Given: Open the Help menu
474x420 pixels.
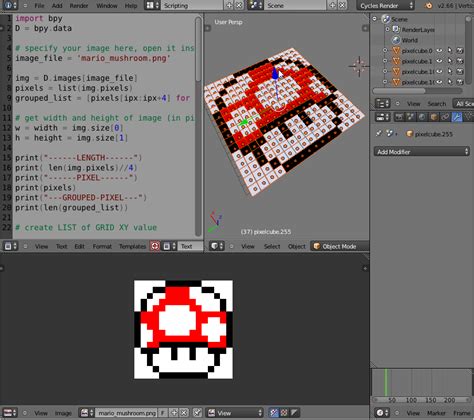Looking at the screenshot, I should 131,6.
